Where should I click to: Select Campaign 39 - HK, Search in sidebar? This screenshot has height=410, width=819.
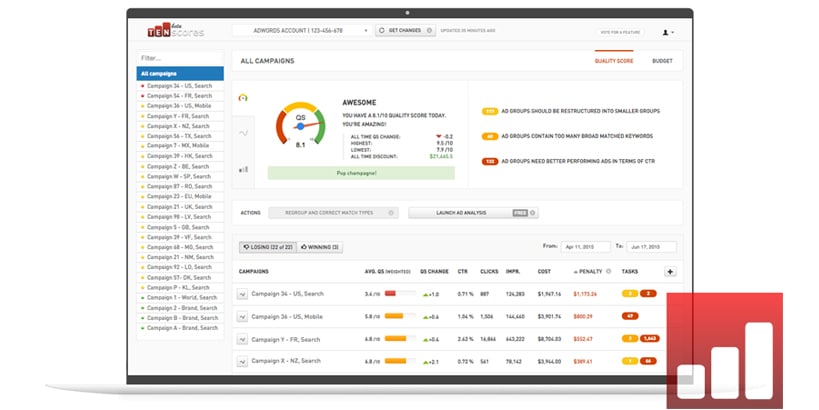[180, 156]
